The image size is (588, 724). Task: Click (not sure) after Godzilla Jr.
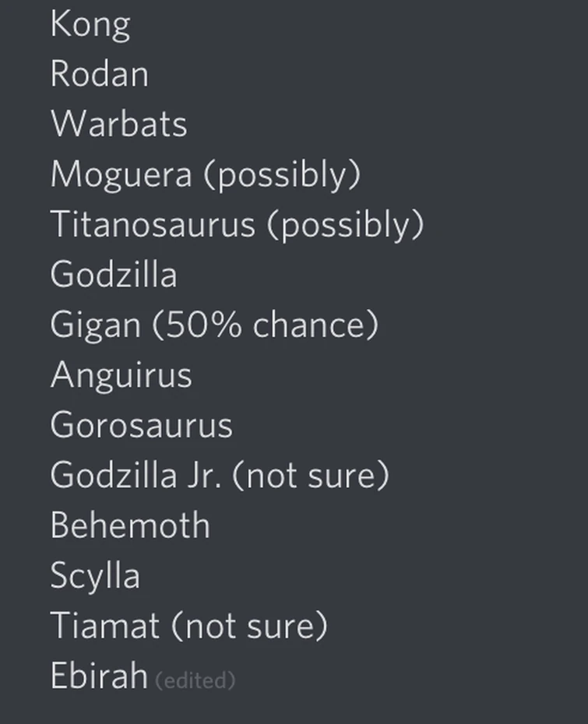click(x=311, y=475)
